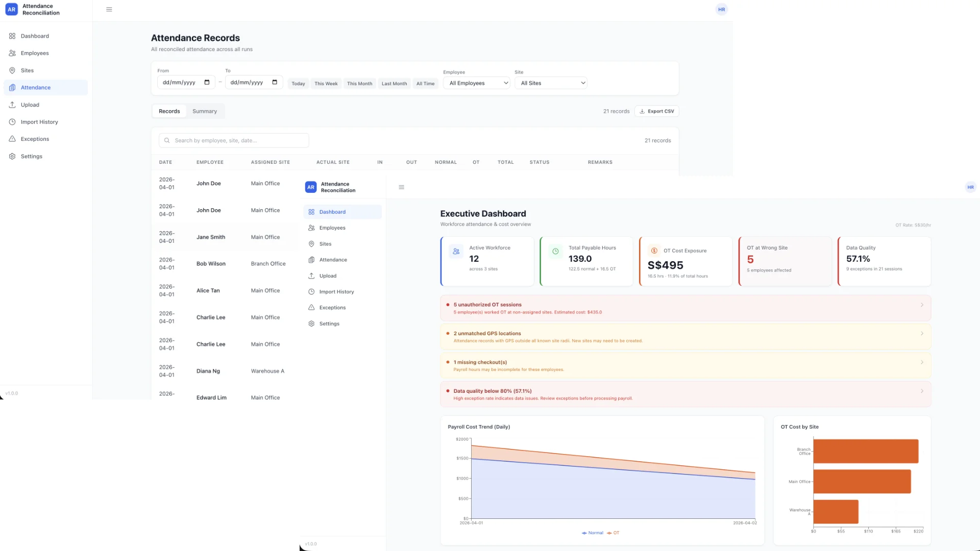980x551 pixels.
Task: Click the hamburger menu icon in Attendance Records header
Action: tap(109, 10)
